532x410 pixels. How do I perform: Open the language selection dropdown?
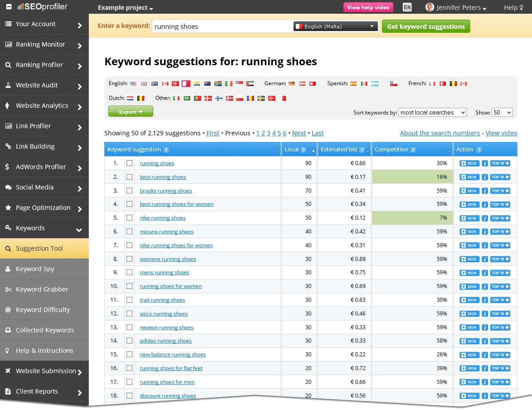(335, 26)
